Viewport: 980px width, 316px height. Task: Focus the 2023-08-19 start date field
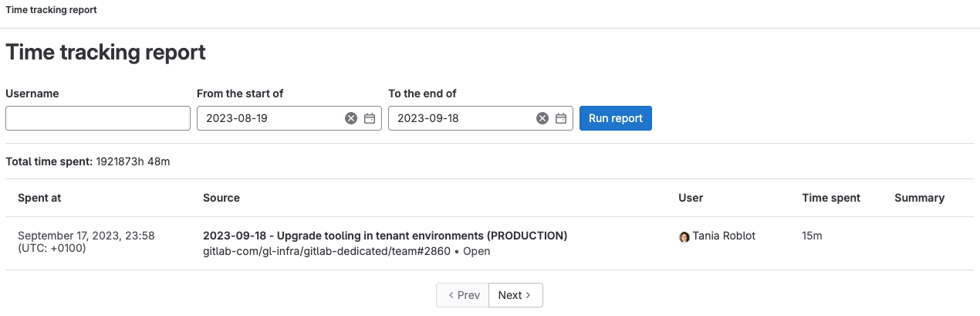click(x=270, y=118)
